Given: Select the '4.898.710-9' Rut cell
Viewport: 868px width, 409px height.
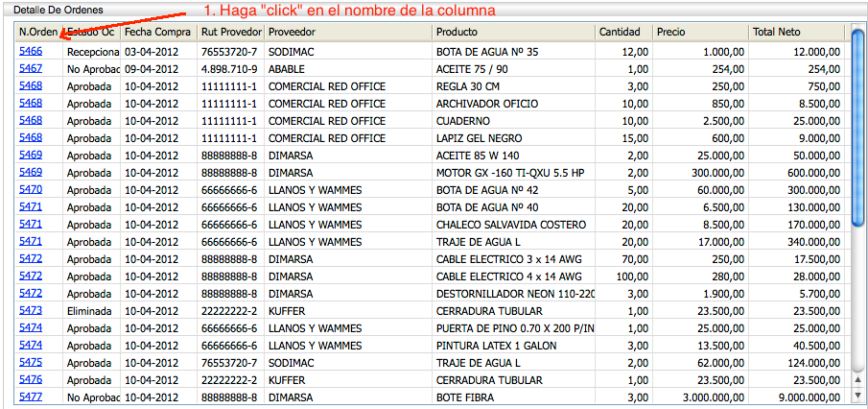Looking at the screenshot, I should pyautogui.click(x=231, y=69).
